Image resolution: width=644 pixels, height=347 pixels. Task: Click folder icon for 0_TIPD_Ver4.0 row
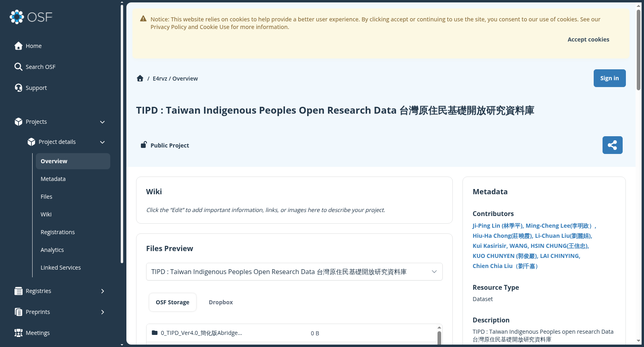click(155, 333)
